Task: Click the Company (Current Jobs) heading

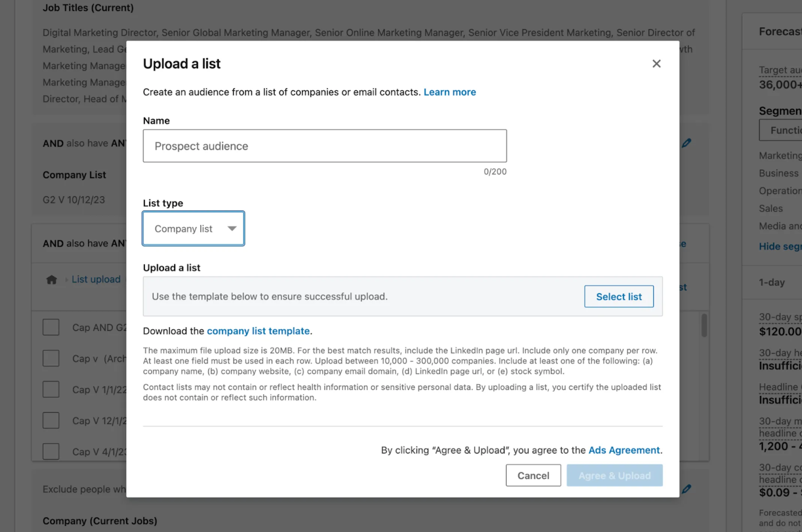Action: (x=100, y=521)
